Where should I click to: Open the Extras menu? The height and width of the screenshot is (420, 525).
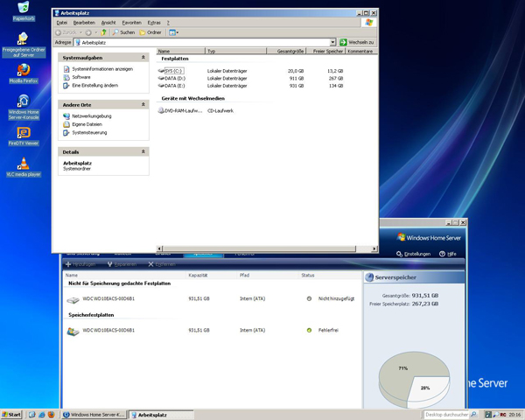(154, 23)
